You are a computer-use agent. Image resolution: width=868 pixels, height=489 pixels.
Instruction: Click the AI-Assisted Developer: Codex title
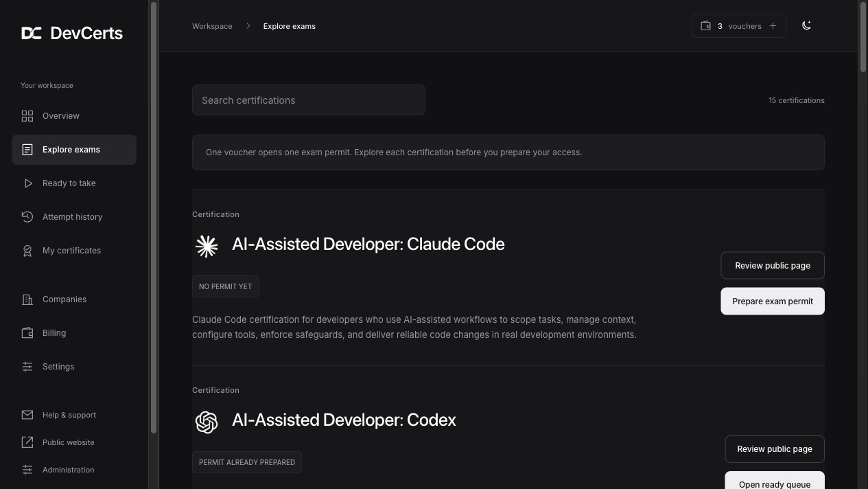[x=344, y=420]
